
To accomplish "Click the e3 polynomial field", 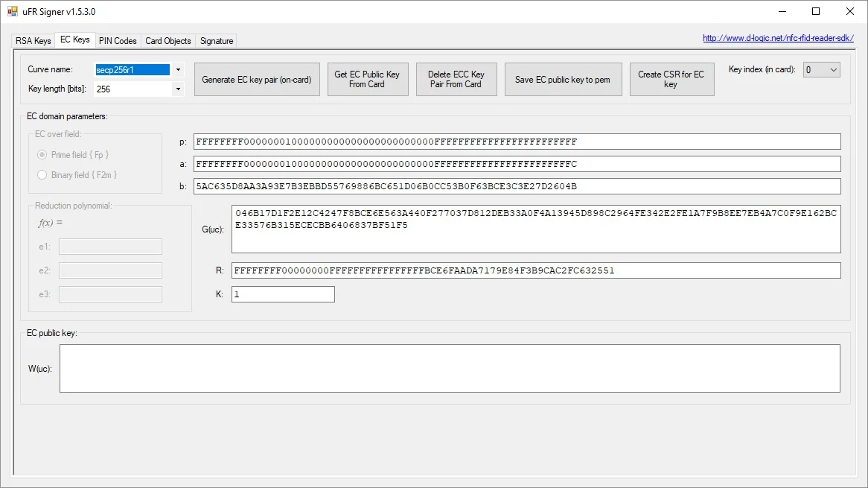I will (110, 294).
